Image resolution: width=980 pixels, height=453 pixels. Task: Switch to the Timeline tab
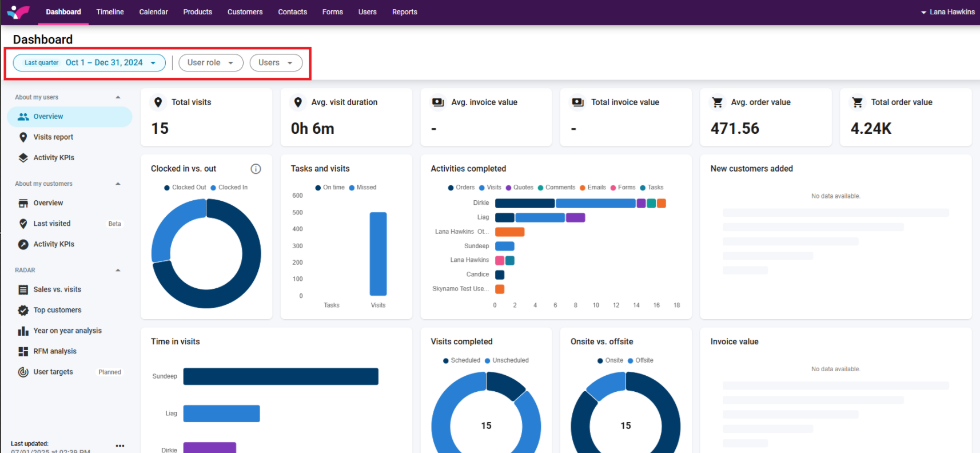pos(110,12)
